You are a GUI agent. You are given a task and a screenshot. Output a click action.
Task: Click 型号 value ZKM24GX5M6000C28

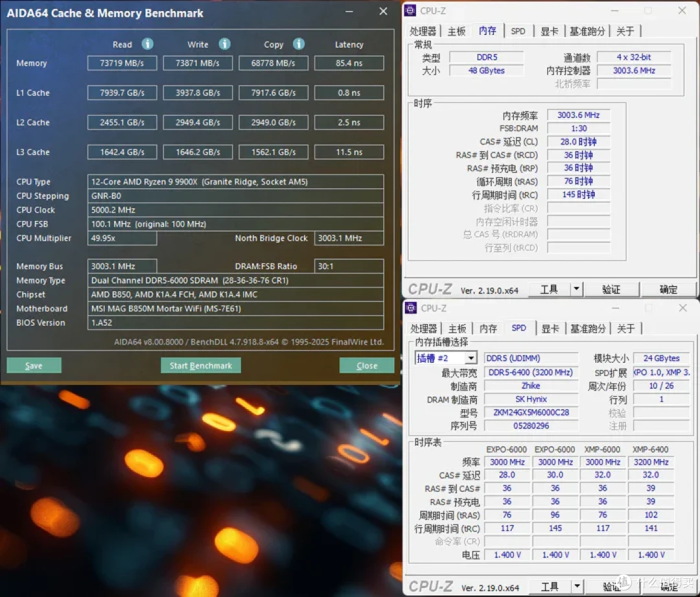pyautogui.click(x=531, y=412)
